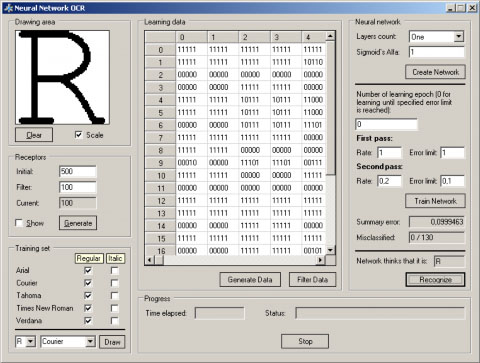Click the Neural Network OCR title bar icon
Viewport: 480px width, 363px height.
pos(8,8)
